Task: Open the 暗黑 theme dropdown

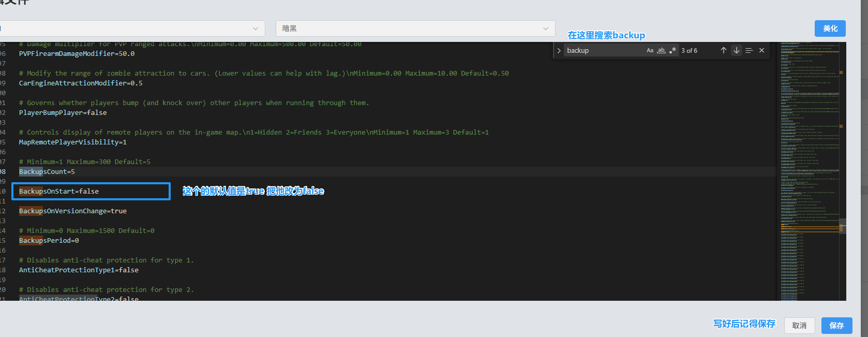Action: pyautogui.click(x=415, y=28)
